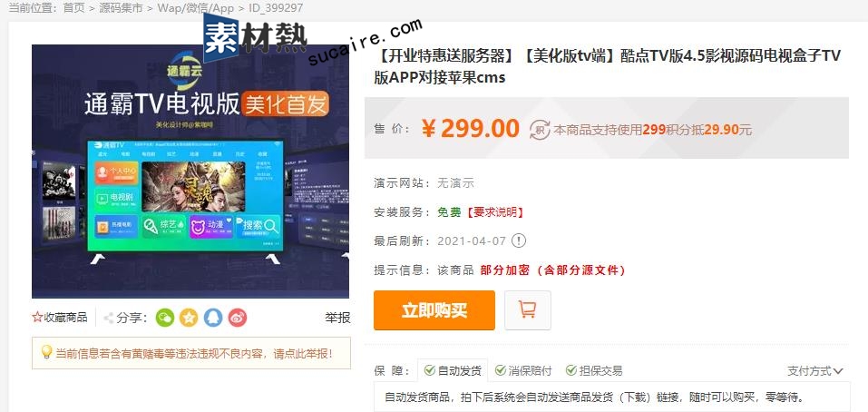Add item to shopping cart icon
This screenshot has height=412, width=868.
[528, 310]
